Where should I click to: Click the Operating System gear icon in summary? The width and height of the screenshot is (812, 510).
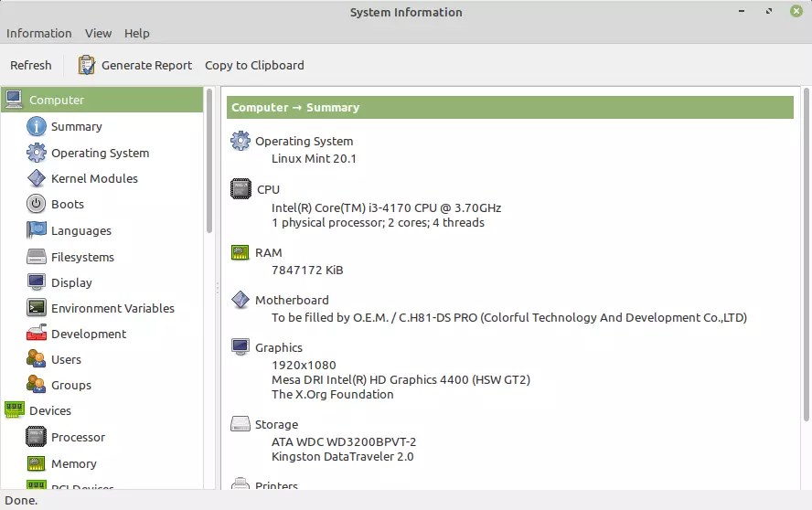pos(240,141)
